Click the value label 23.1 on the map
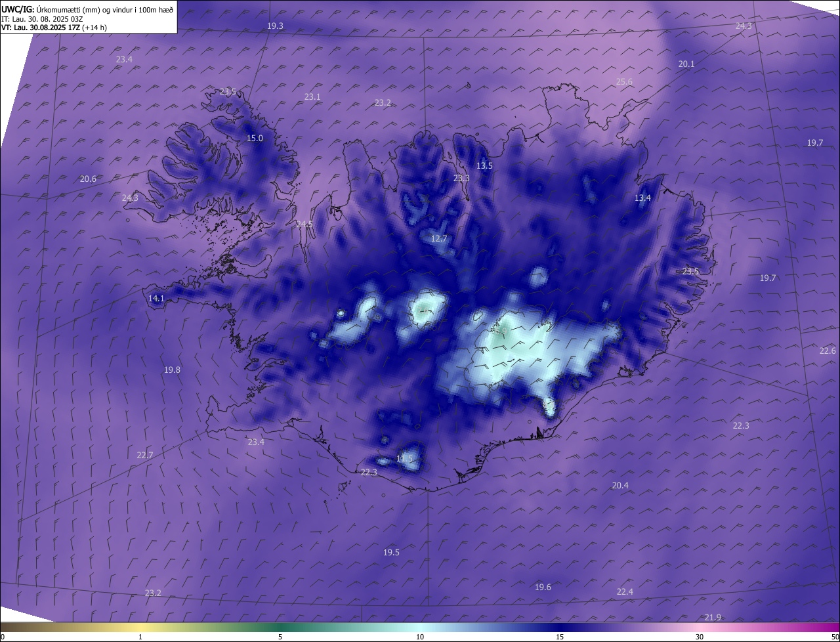The width and height of the screenshot is (840, 642). coord(312,96)
